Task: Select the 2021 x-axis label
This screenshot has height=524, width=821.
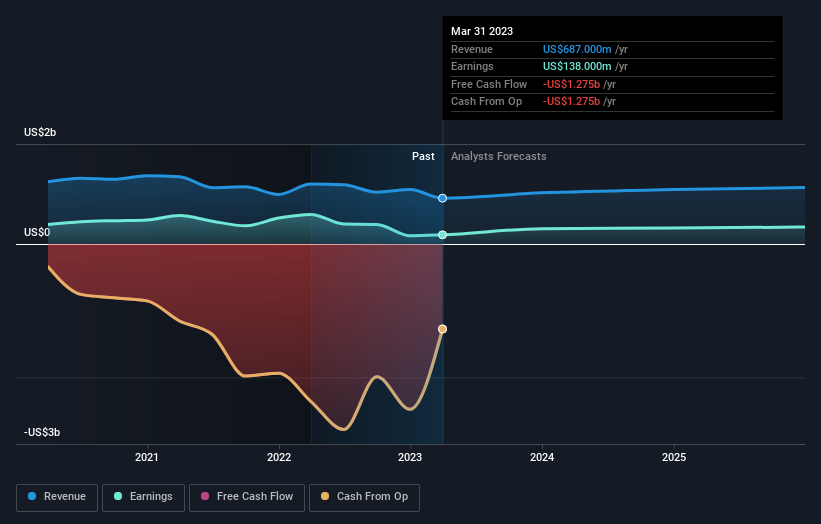Action: point(147,458)
